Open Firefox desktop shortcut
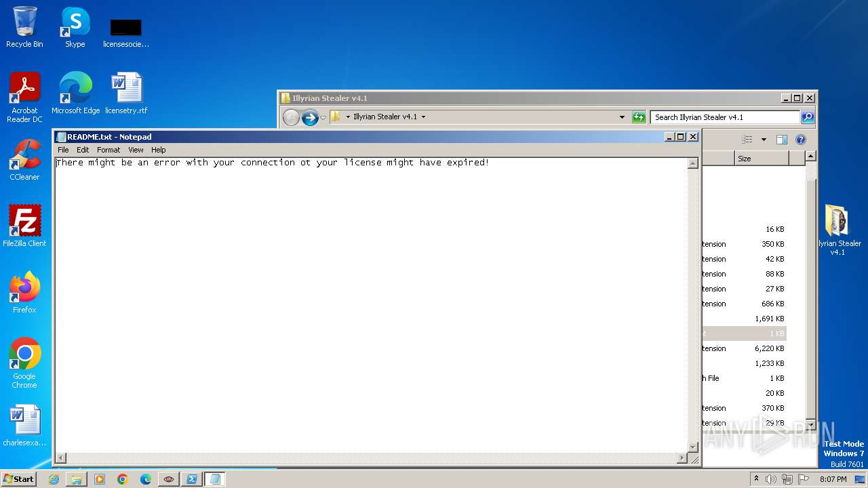 (x=24, y=293)
